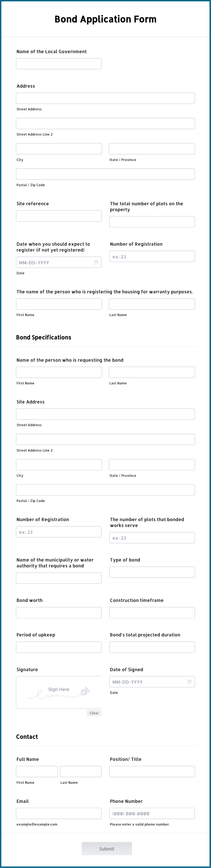Select the Site reference input
The width and height of the screenshot is (211, 868).
(59, 216)
